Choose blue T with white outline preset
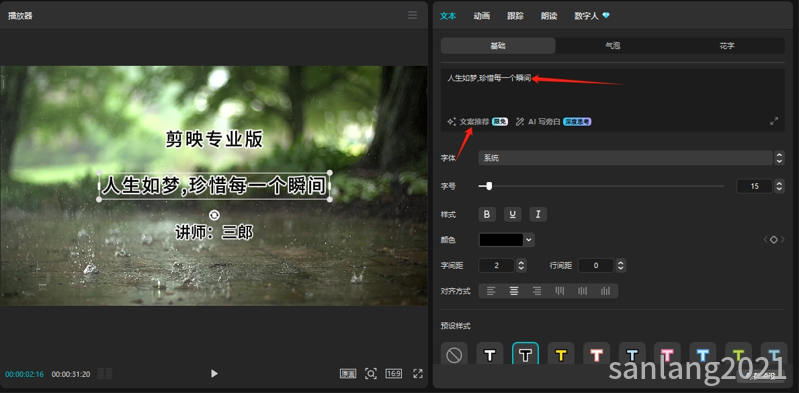The image size is (799, 393). 703,355
